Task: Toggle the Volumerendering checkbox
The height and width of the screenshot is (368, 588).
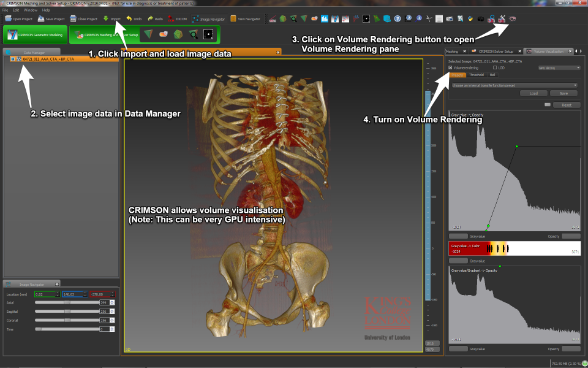Action: click(x=450, y=67)
